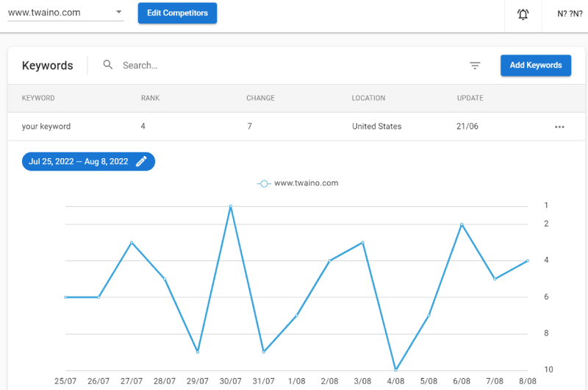Click the chart data point for 3/08
This screenshot has height=390, width=588.
(x=362, y=243)
